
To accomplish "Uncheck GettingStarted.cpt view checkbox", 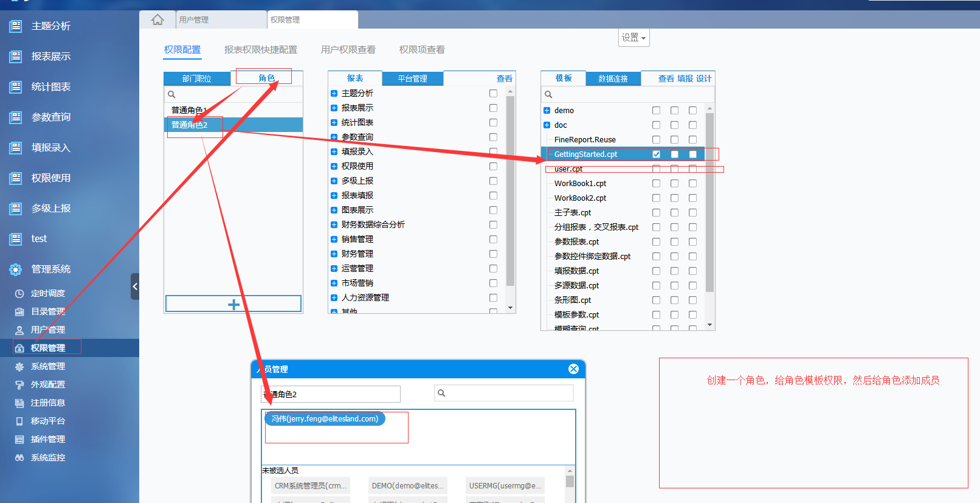I will tap(656, 154).
